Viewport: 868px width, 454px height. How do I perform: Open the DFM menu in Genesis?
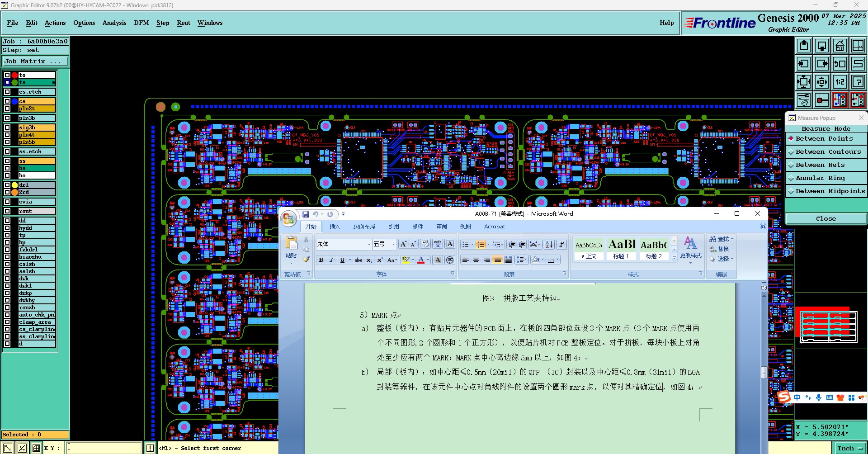[x=142, y=23]
